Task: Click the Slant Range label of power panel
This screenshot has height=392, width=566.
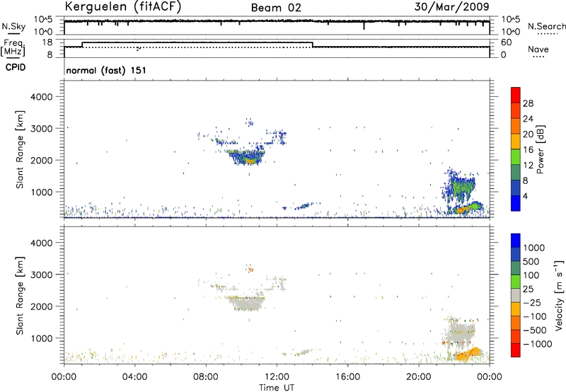Action: [x=20, y=149]
